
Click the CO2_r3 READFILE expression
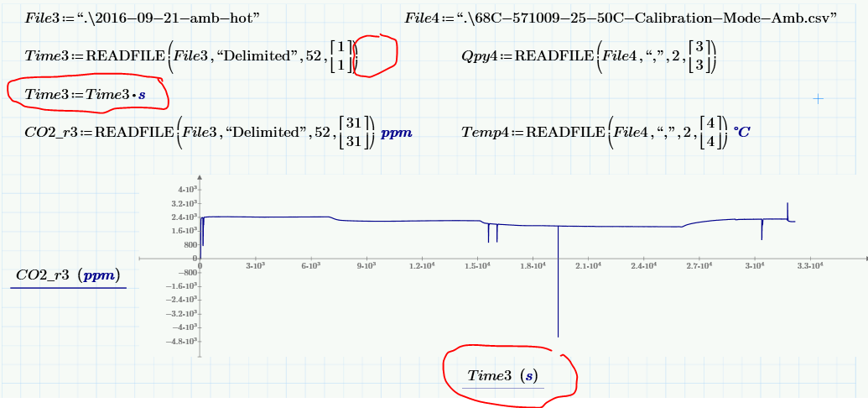218,133
